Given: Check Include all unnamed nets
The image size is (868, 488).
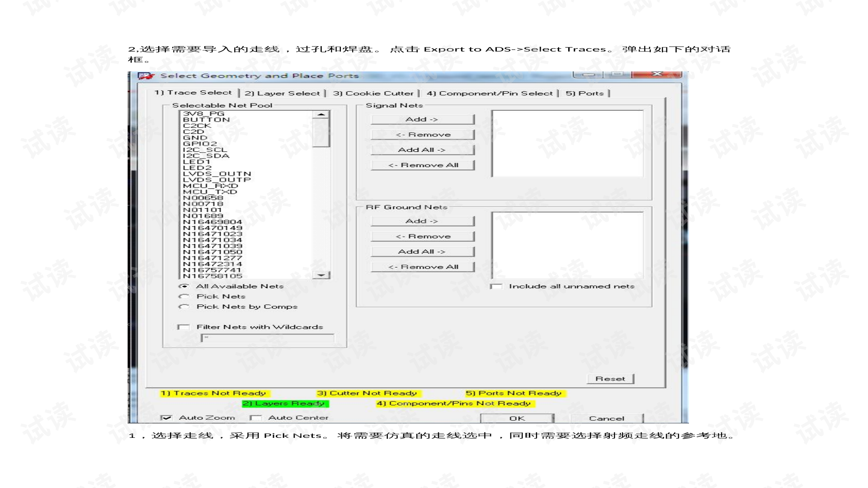Looking at the screenshot, I should pos(496,286).
